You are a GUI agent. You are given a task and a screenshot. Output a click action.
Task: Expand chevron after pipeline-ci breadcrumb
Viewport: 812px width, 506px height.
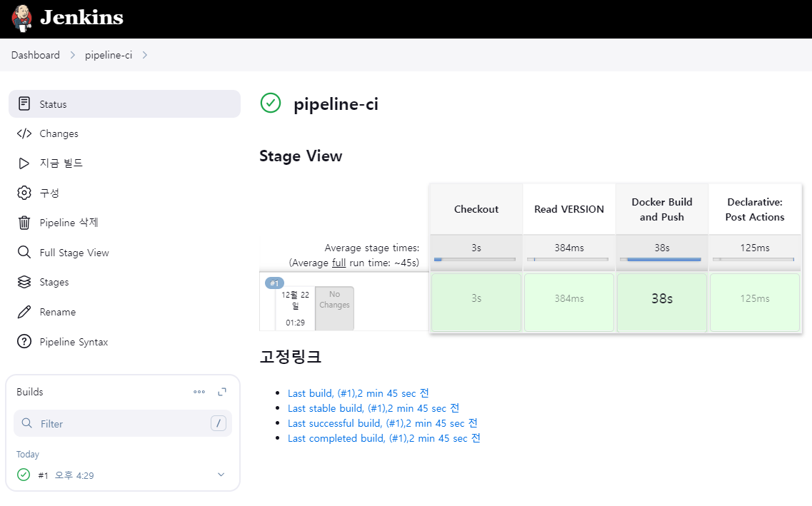point(144,55)
